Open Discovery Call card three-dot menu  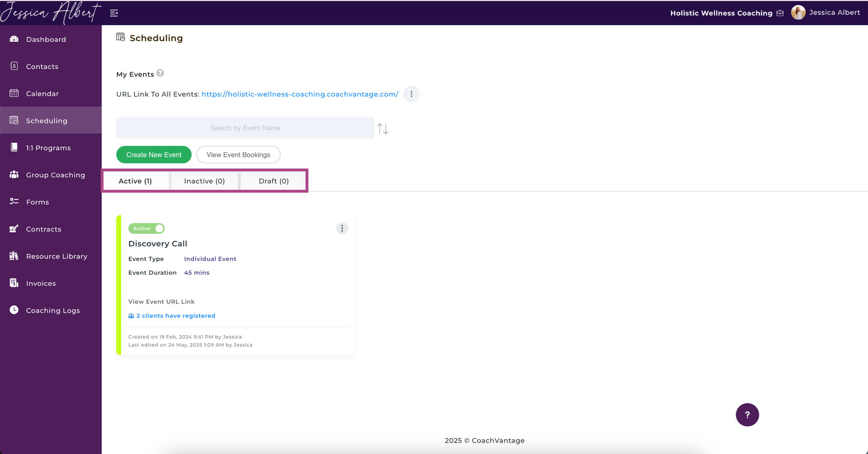pyautogui.click(x=342, y=228)
